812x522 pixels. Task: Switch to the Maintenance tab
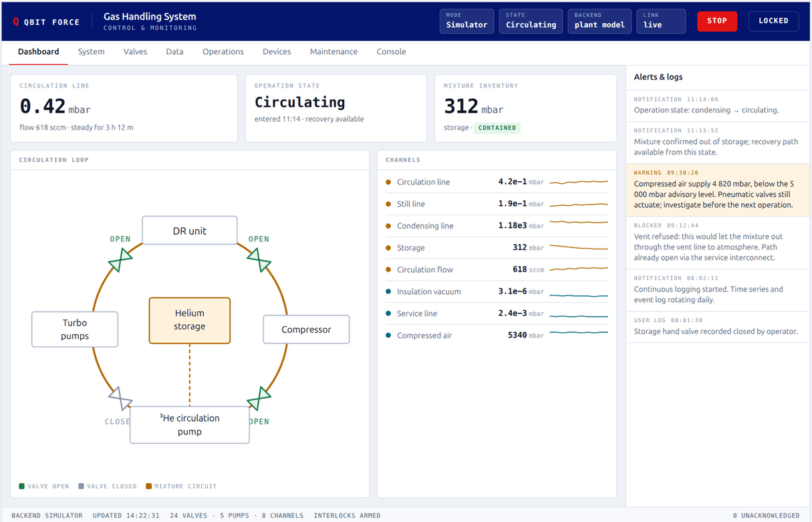(333, 51)
